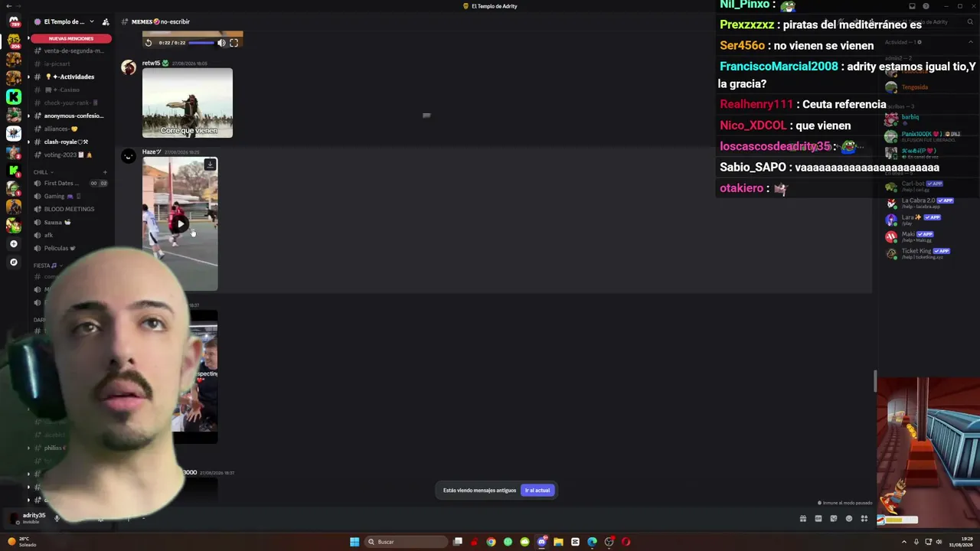Download the Haze video attachment
The height and width of the screenshot is (551, 980).
click(210, 165)
